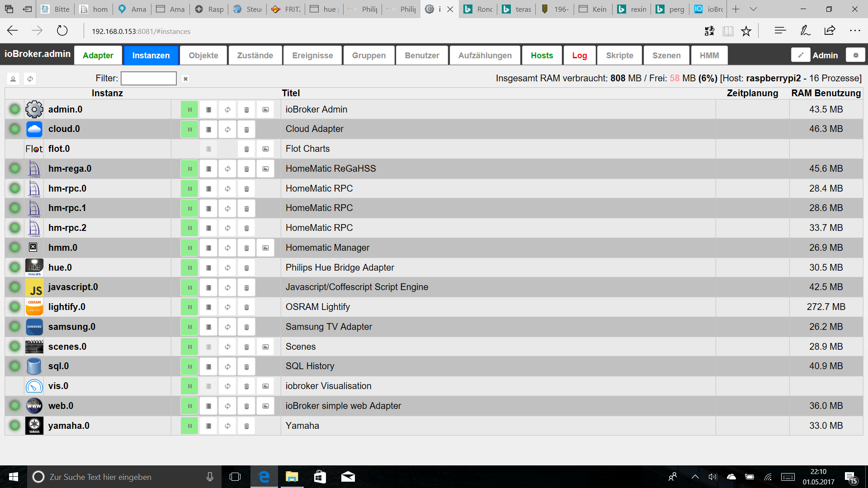Pause the cloud.0 instance
The height and width of the screenshot is (488, 868).
189,129
